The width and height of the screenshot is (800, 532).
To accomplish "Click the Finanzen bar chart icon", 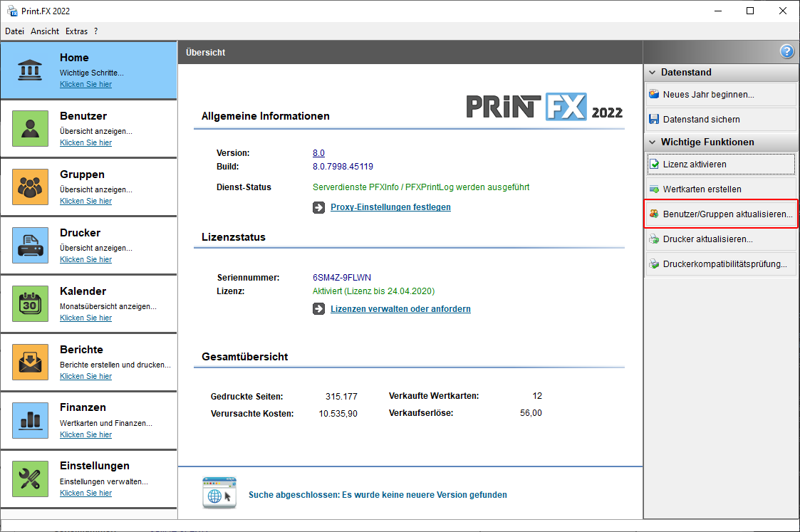I will coord(30,420).
